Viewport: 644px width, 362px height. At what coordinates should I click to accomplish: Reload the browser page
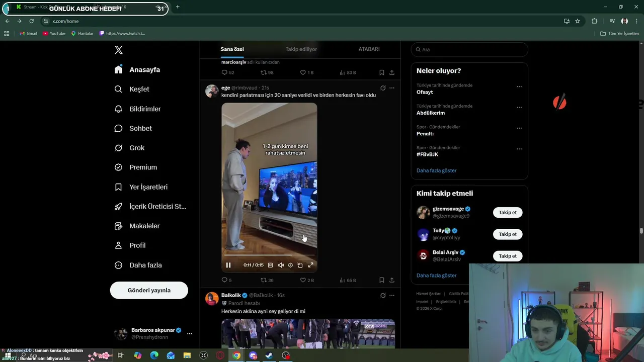tap(31, 21)
